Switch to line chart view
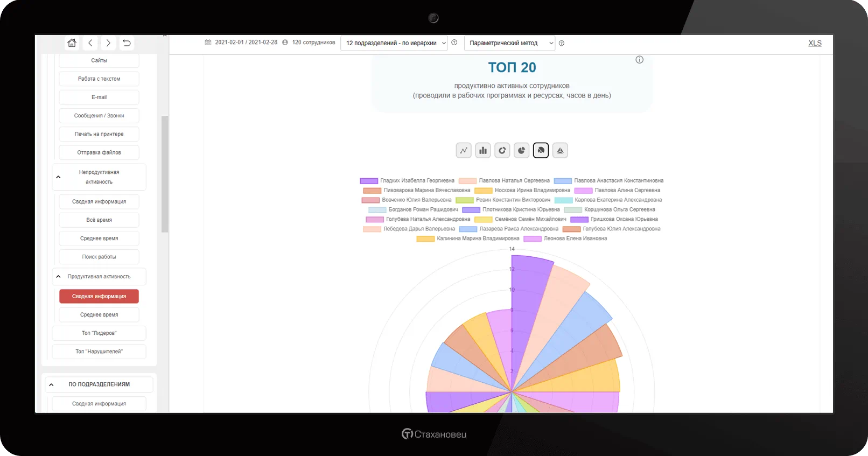Image resolution: width=868 pixels, height=456 pixels. click(464, 150)
